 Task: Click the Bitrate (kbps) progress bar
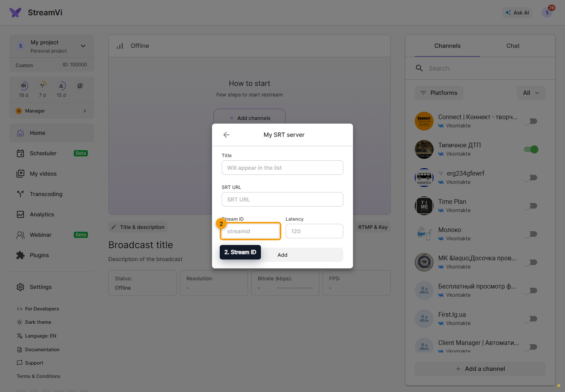295,288
